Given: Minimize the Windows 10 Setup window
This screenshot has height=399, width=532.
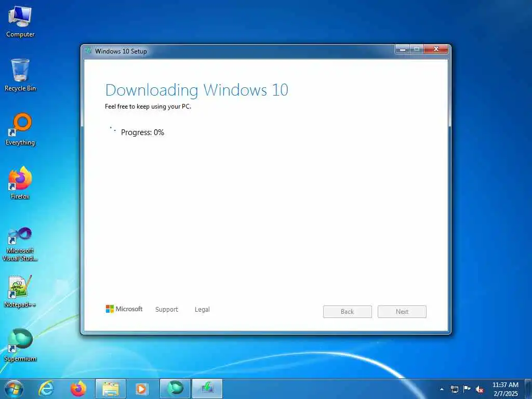Looking at the screenshot, I should 403,49.
